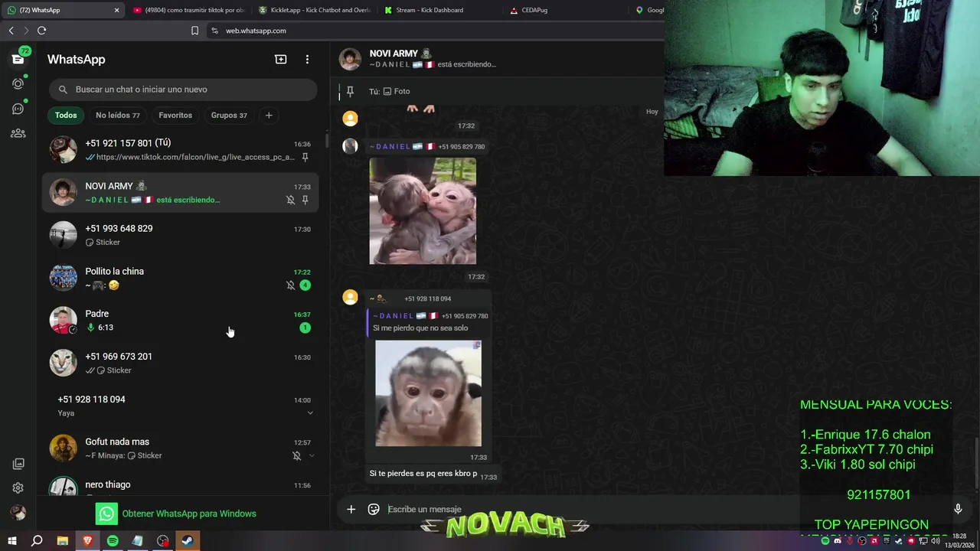Open the two monkeys hugging image
The image size is (980, 551).
(423, 211)
